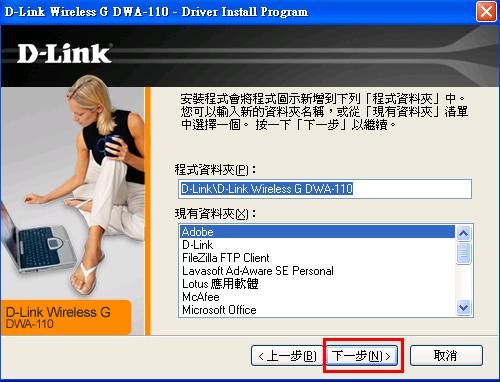The height and width of the screenshot is (382, 500).
Task: Pick McAfee folder entry
Action: (x=317, y=297)
